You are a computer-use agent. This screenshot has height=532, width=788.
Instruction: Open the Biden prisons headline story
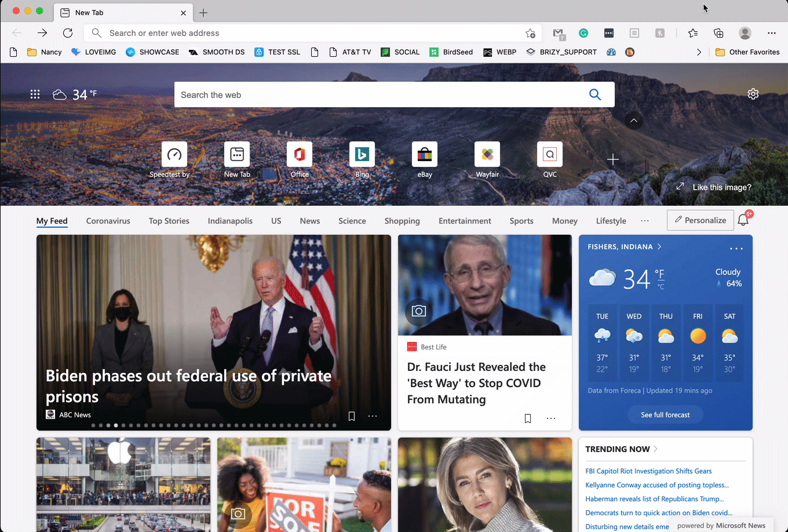click(x=189, y=386)
